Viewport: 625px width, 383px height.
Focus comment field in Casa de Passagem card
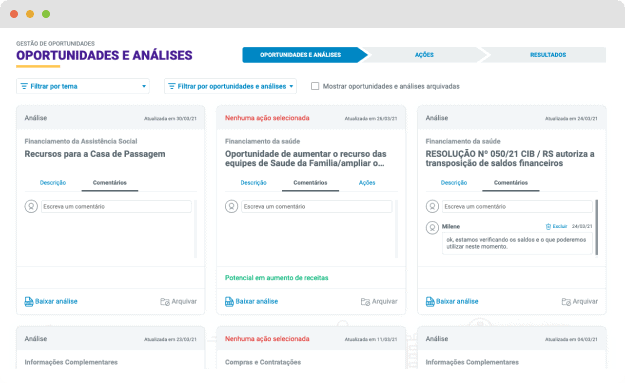click(x=116, y=206)
